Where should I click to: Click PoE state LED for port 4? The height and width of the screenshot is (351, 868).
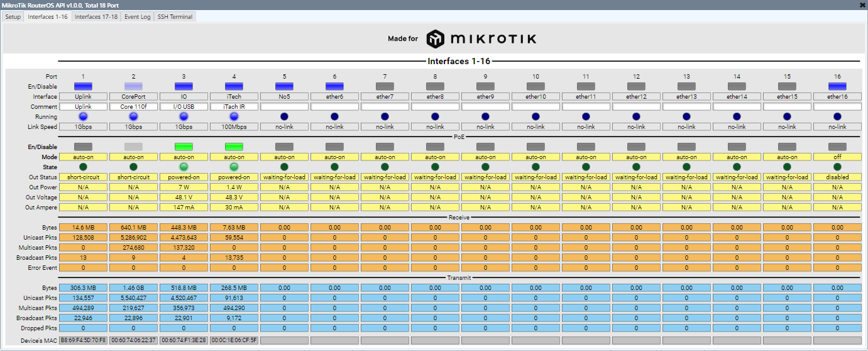[x=234, y=167]
